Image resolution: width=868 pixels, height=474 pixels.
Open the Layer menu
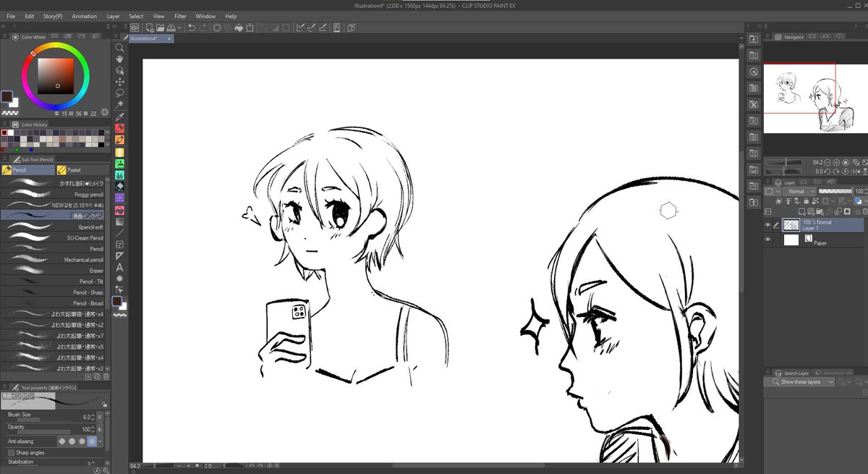click(114, 16)
